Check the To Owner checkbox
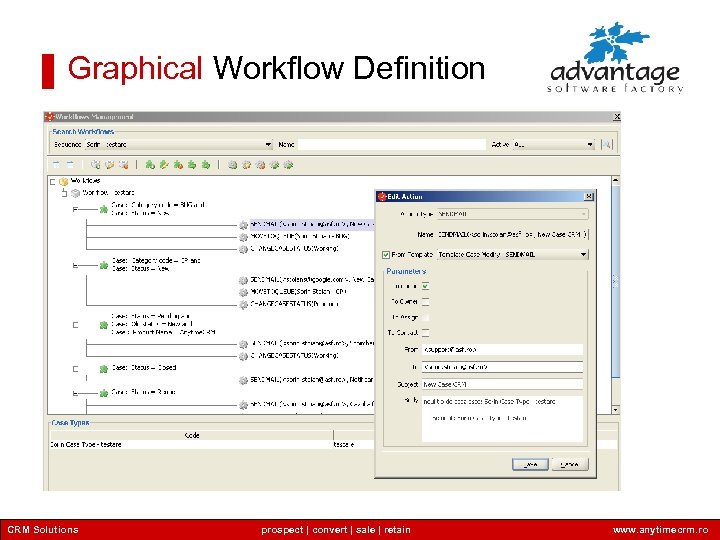This screenshot has height=540, width=720. click(426, 302)
